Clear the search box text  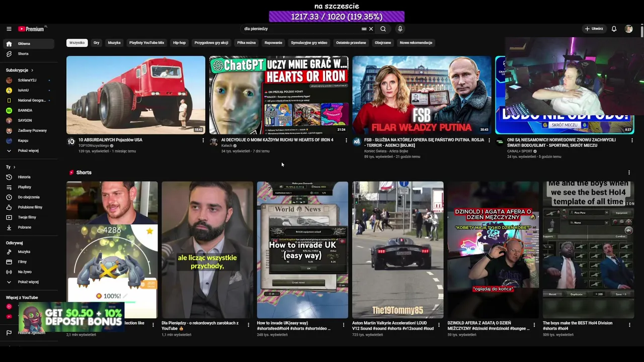pyautogui.click(x=371, y=29)
